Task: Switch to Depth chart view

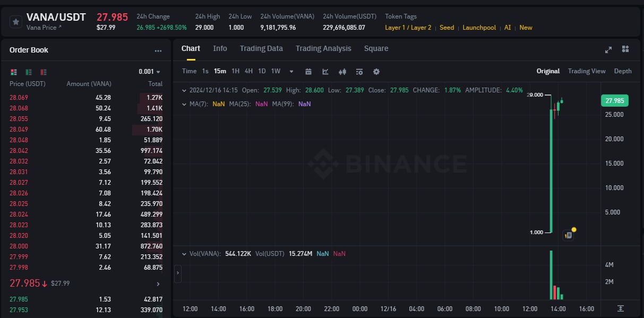Action: pyautogui.click(x=623, y=71)
